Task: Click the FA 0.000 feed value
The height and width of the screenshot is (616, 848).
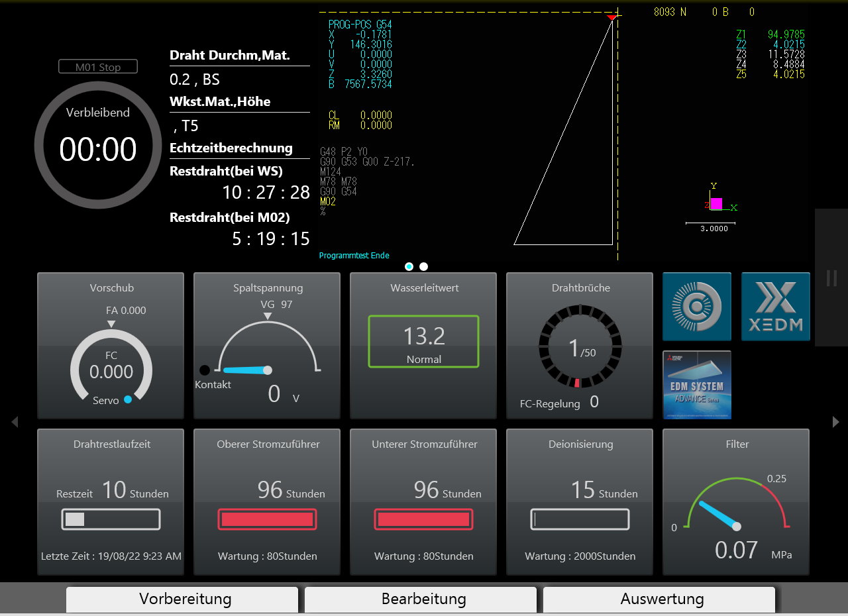Action: point(126,311)
